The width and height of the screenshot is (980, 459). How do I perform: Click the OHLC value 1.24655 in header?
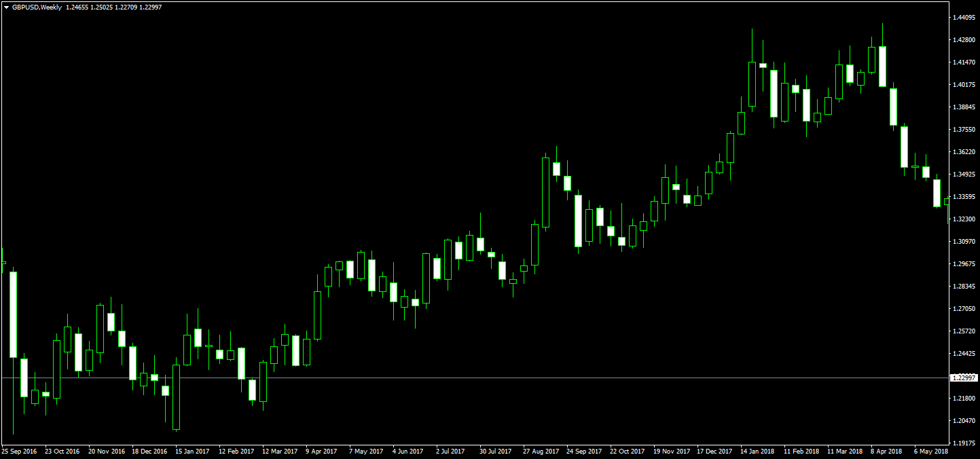point(77,7)
